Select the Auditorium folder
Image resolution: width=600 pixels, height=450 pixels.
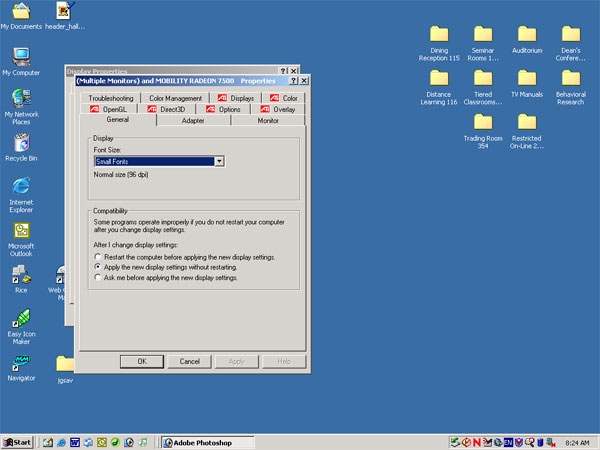(527, 40)
